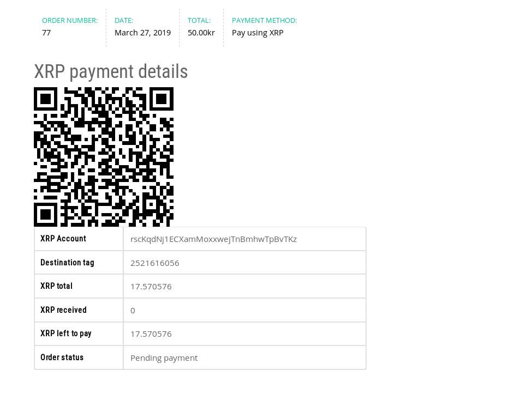Click the XRP total amount value
Screen dimensions: 532x394
tap(151, 287)
